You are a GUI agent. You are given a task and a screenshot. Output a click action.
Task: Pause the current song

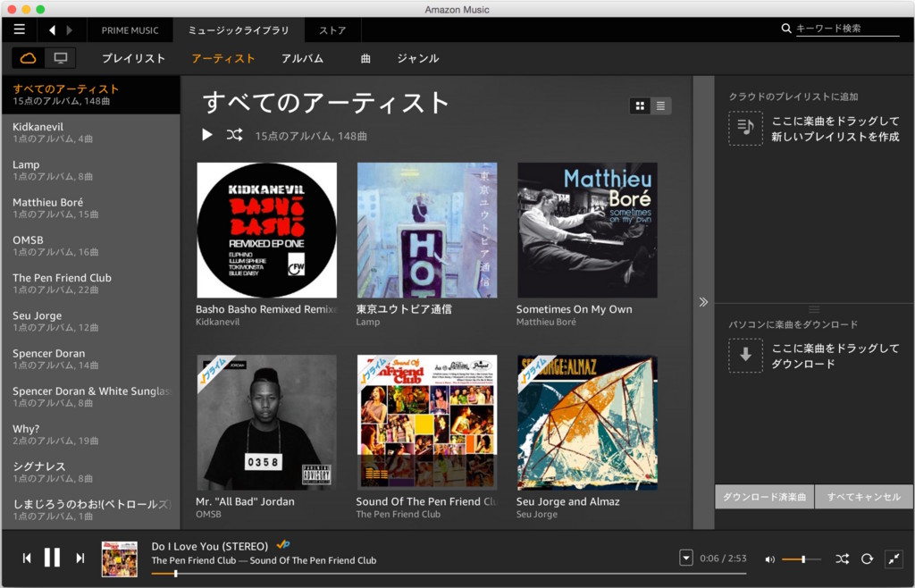(x=53, y=558)
